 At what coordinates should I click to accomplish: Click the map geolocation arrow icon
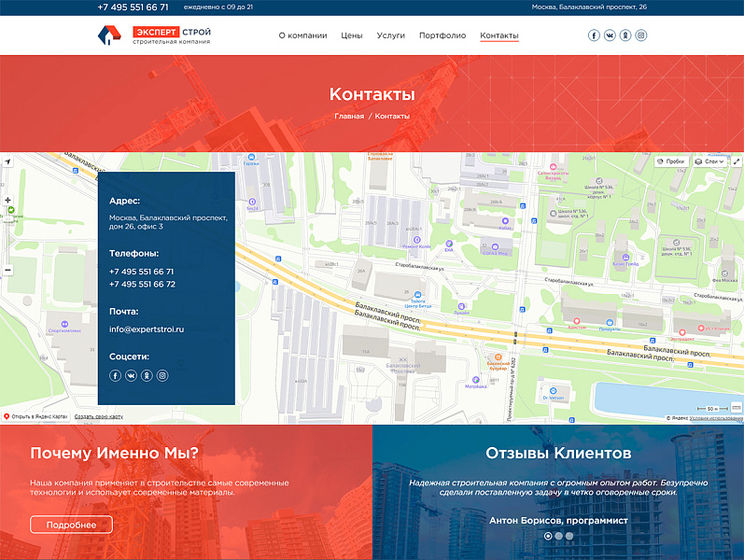point(8,162)
